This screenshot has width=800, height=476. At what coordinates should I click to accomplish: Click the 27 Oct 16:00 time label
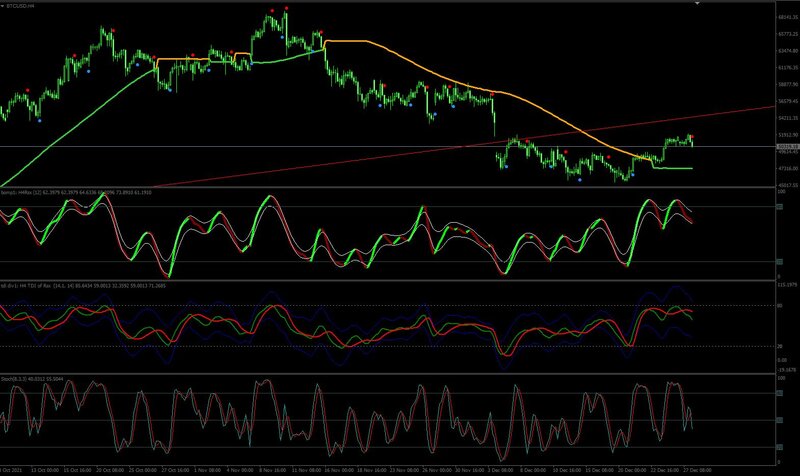tap(176, 470)
